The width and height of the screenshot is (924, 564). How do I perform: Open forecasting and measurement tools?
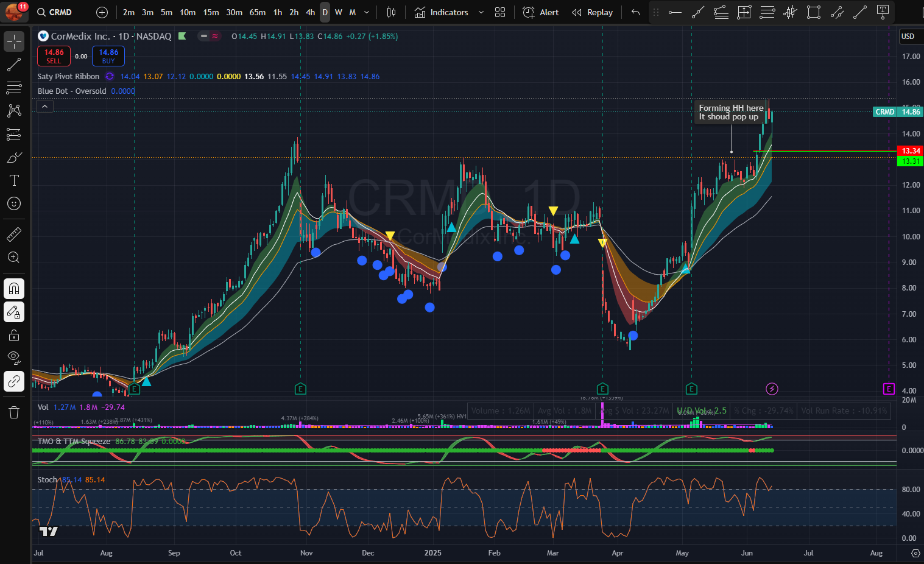point(14,134)
